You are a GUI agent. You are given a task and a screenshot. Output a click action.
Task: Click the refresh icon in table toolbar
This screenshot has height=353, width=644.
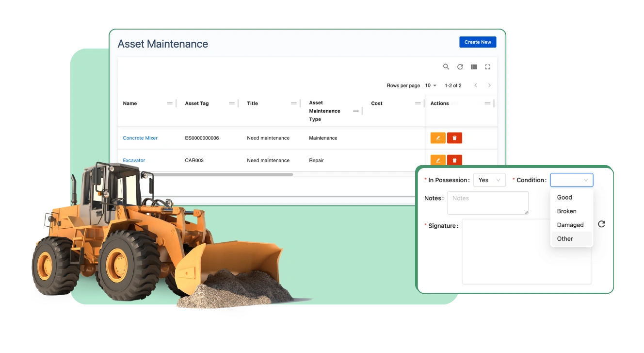pos(460,67)
